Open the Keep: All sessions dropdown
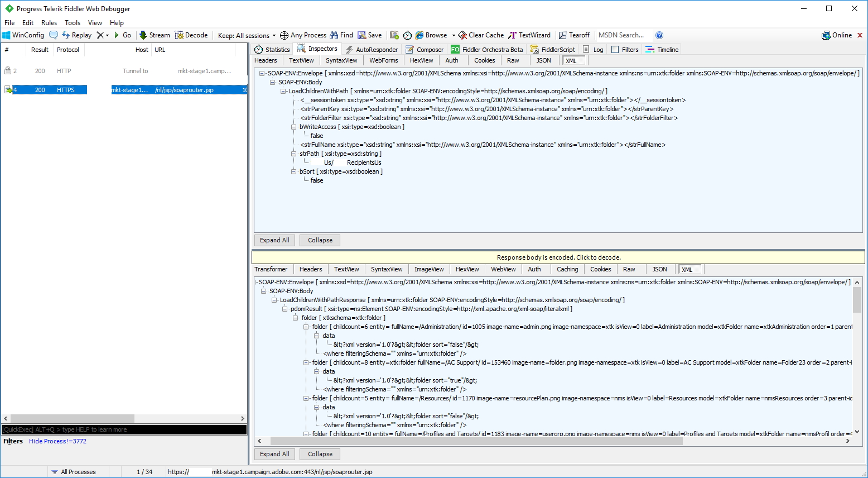Image resolution: width=868 pixels, height=478 pixels. 247,36
